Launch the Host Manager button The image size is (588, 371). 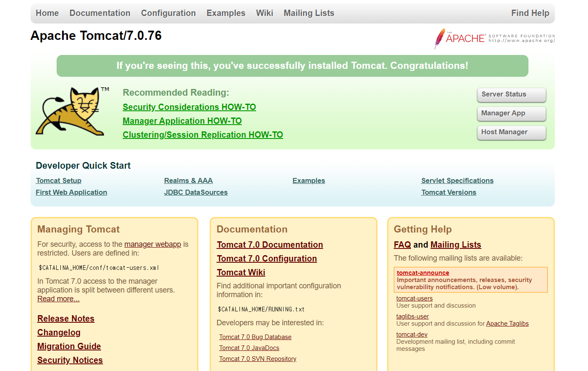coord(512,132)
